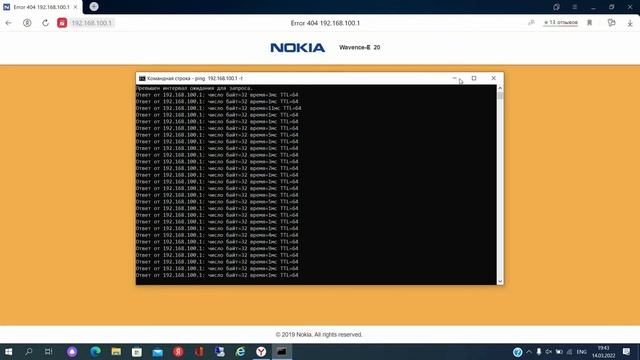Restore down the Yandex Browser window
Image resolution: width=640 pixels, height=360 pixels.
point(611,7)
